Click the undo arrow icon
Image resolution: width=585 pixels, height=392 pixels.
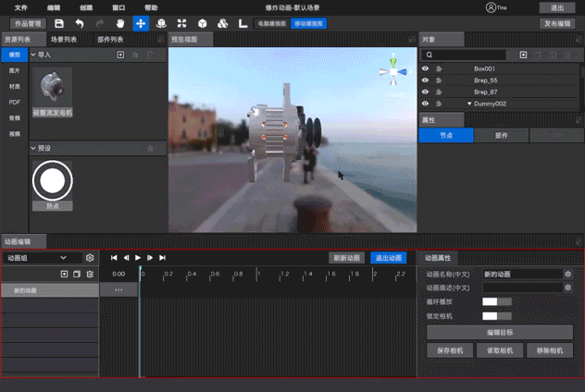79,24
